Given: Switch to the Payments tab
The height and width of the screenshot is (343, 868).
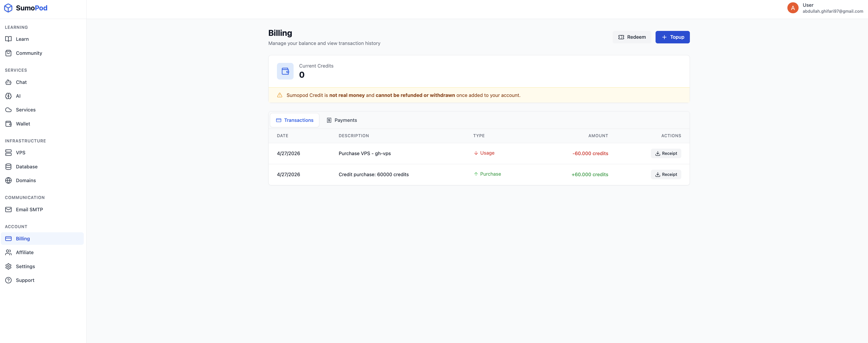Looking at the screenshot, I should pyautogui.click(x=341, y=120).
